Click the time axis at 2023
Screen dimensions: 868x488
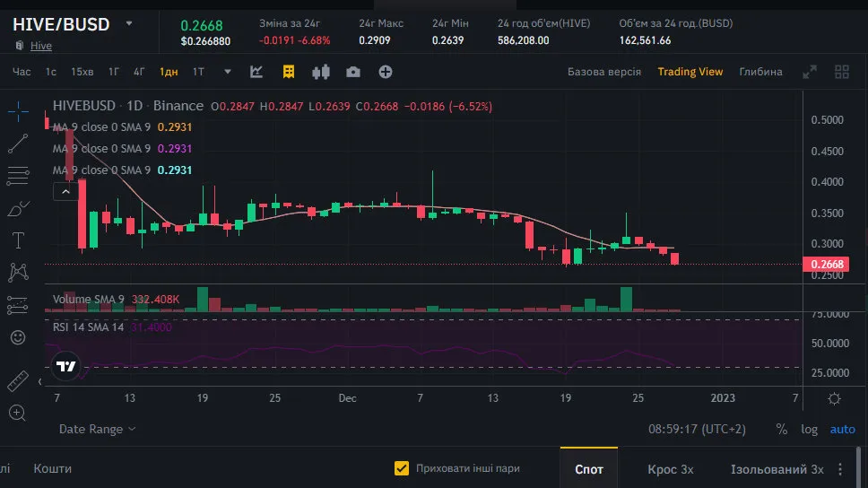tap(723, 397)
